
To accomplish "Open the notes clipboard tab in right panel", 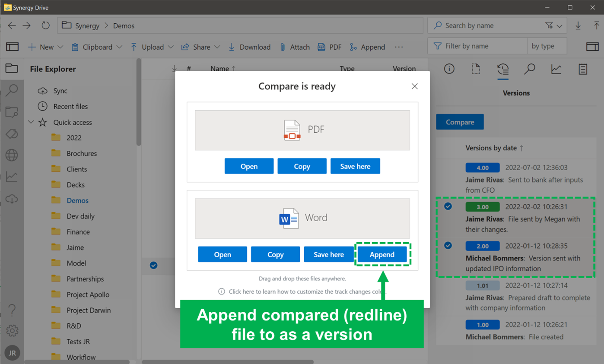I will 583,69.
